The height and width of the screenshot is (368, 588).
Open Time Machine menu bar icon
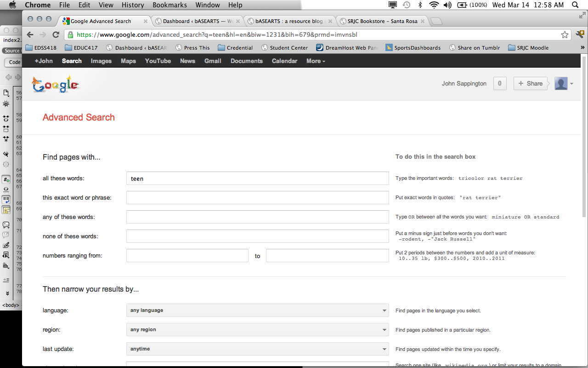pyautogui.click(x=407, y=5)
